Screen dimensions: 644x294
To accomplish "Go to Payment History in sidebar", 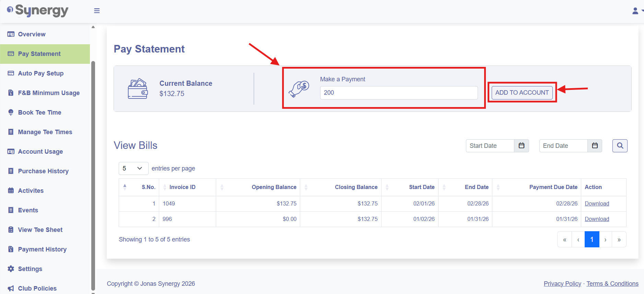I will [x=42, y=249].
